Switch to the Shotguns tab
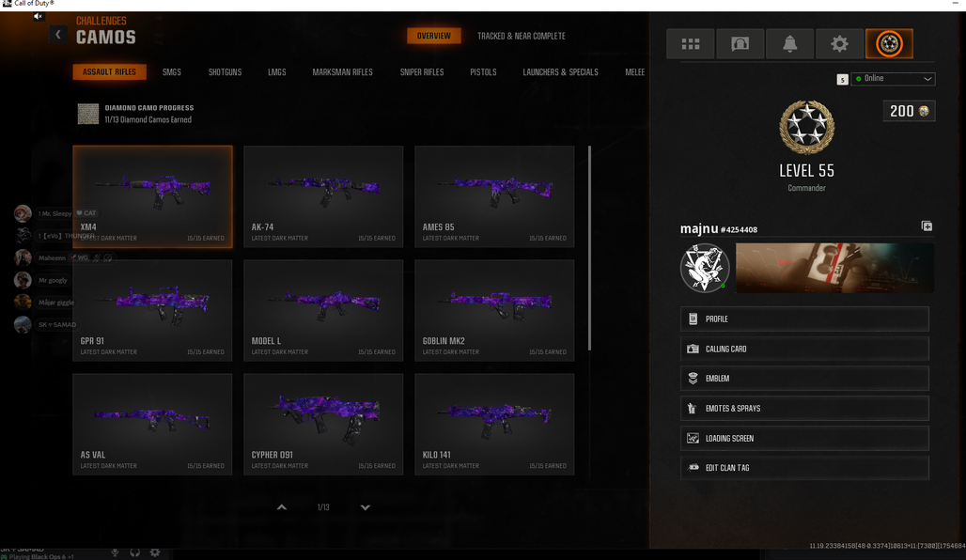The height and width of the screenshot is (560, 966). click(225, 72)
